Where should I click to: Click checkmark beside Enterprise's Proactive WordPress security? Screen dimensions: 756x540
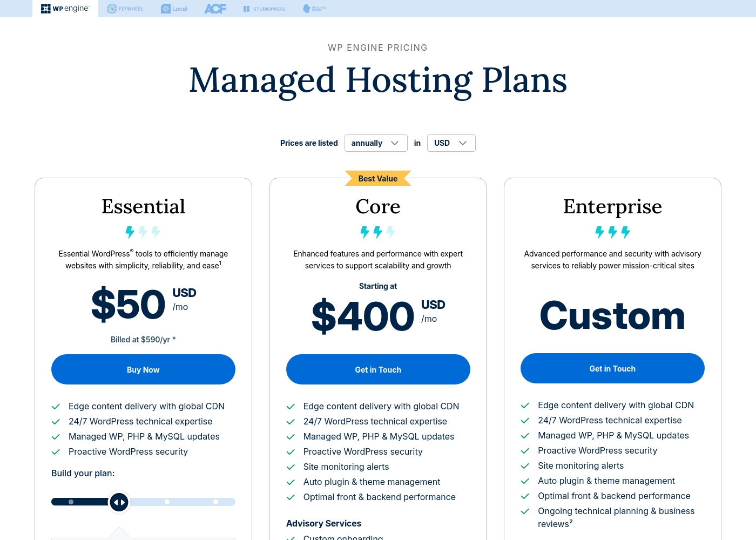[x=525, y=451]
